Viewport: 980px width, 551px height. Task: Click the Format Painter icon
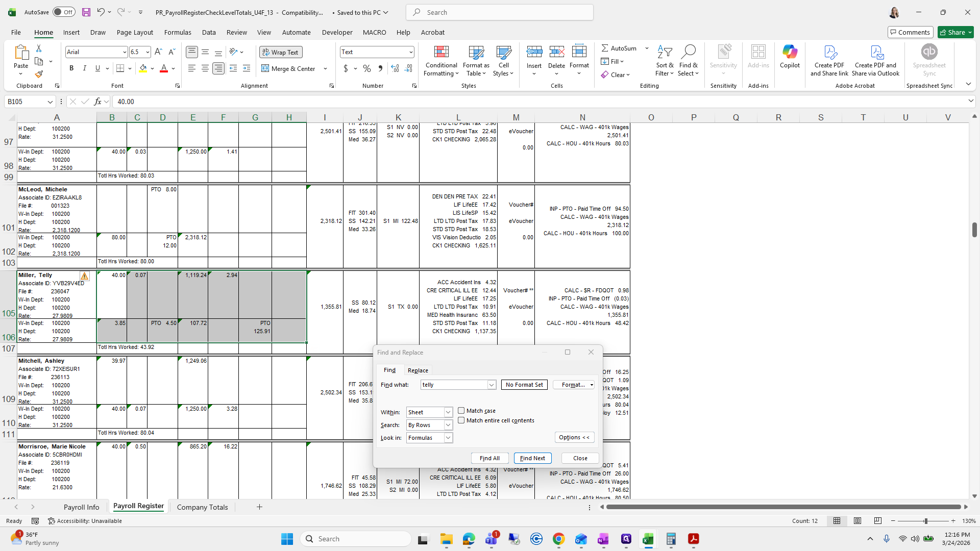pyautogui.click(x=39, y=74)
